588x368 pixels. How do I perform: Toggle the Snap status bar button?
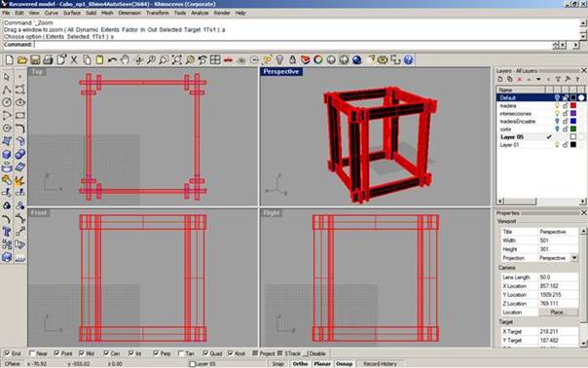tap(277, 364)
